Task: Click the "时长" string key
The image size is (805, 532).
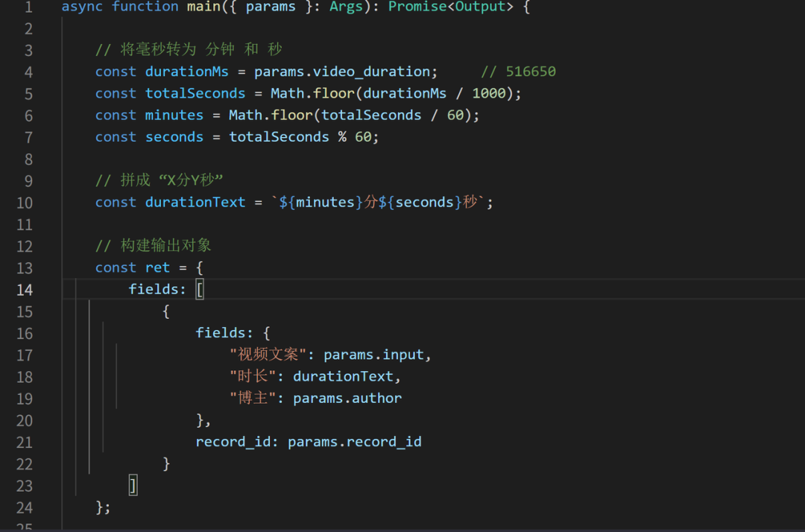Action: (x=253, y=376)
